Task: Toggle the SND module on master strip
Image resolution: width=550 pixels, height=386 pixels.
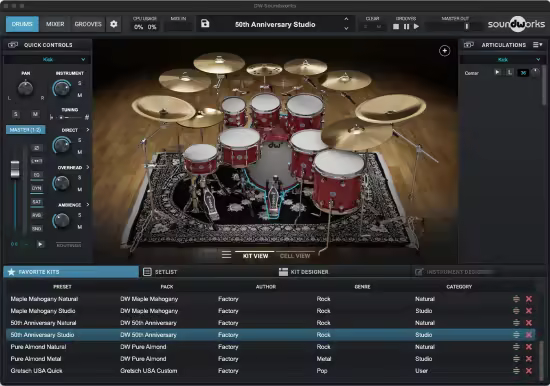Action: point(36,228)
